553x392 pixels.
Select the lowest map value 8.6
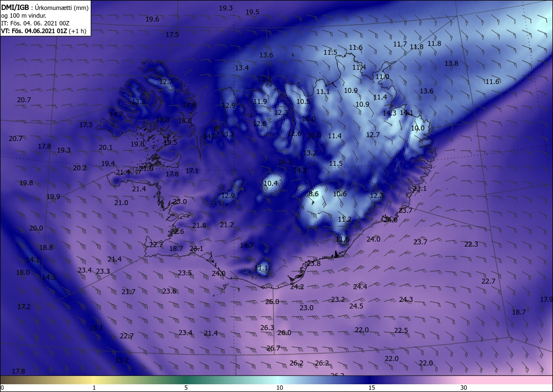point(314,194)
